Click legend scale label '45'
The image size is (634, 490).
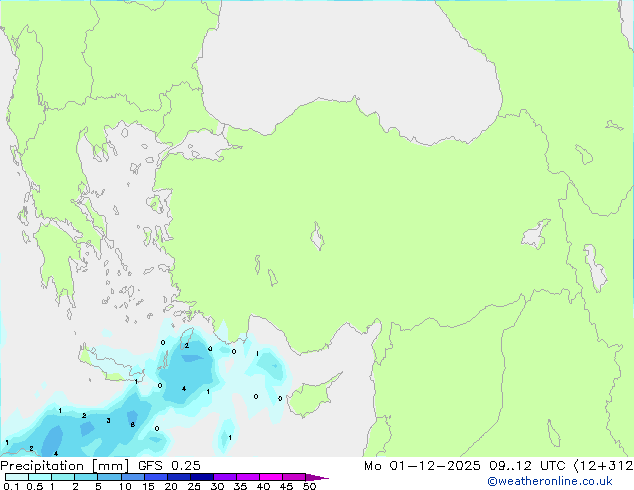286,486
